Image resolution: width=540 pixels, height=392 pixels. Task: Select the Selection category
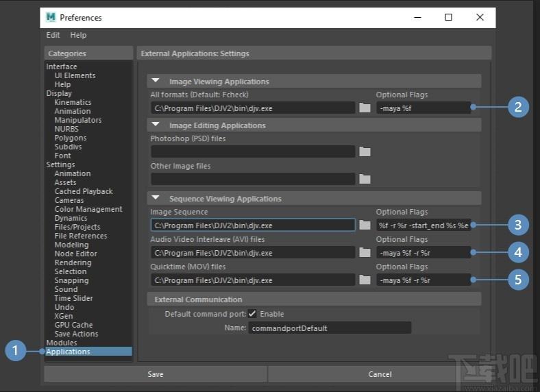[71, 271]
